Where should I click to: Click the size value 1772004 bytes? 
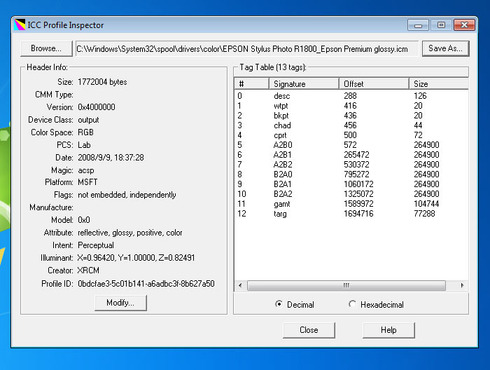click(102, 82)
